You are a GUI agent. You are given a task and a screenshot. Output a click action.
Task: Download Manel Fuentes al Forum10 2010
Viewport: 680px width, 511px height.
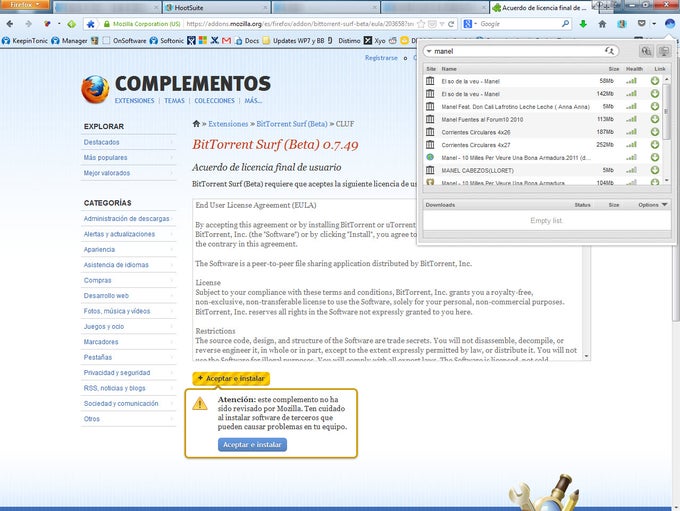(x=655, y=119)
